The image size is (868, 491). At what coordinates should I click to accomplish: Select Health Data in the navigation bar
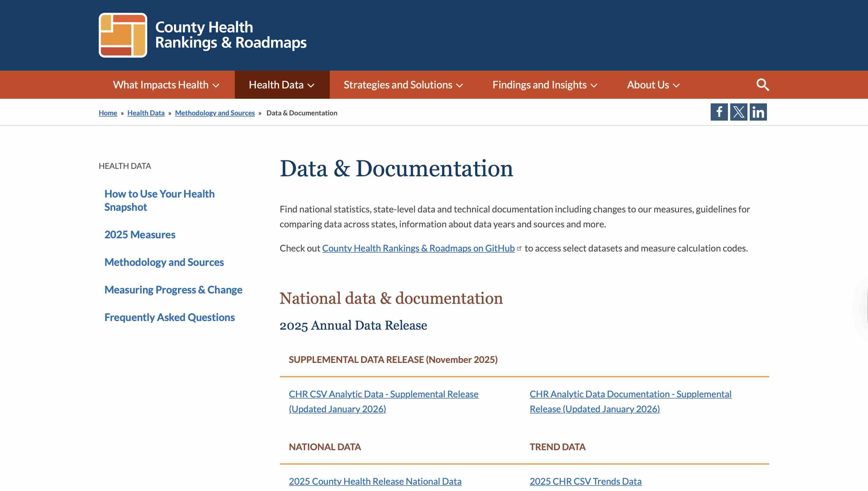[x=277, y=85]
